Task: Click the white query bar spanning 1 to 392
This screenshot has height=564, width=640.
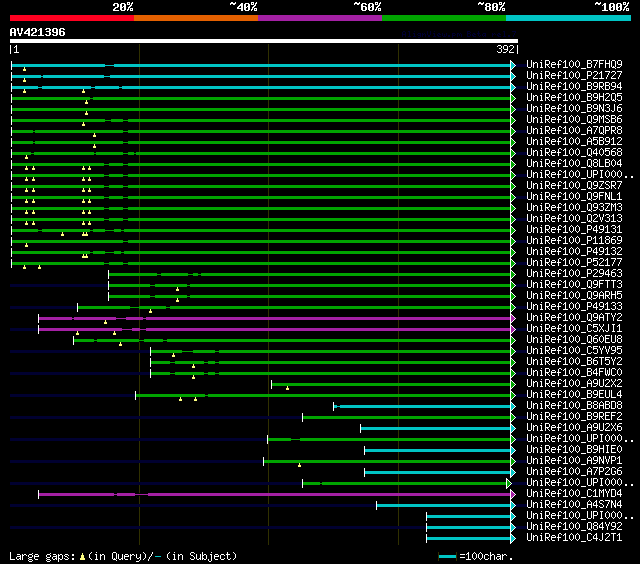Action: (263, 41)
